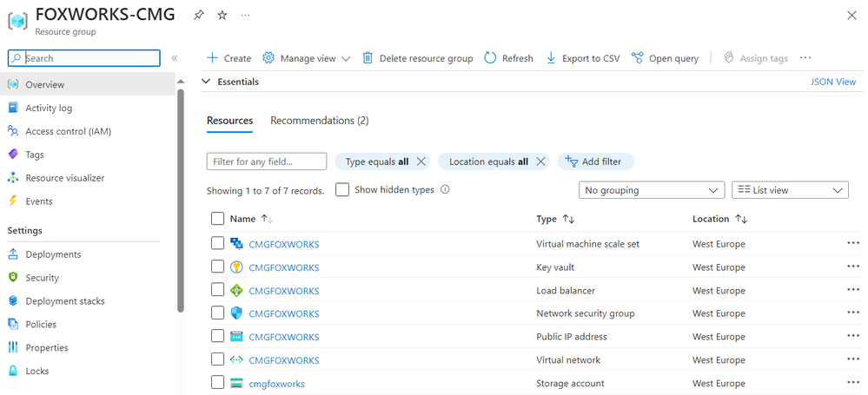The image size is (868, 395).
Task: Open the Manage view dropdown
Action: pos(306,58)
